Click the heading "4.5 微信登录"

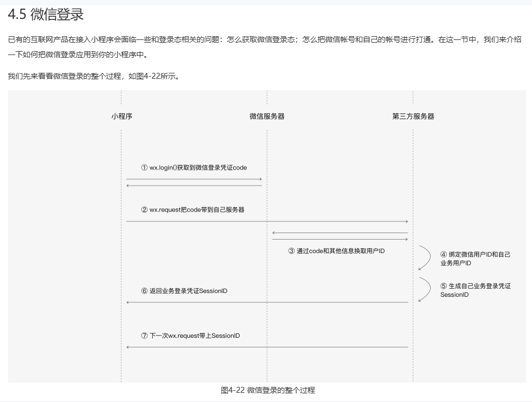(x=46, y=15)
